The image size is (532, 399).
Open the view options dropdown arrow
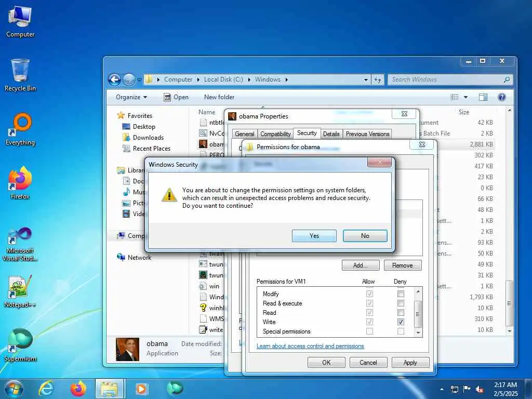(466, 97)
